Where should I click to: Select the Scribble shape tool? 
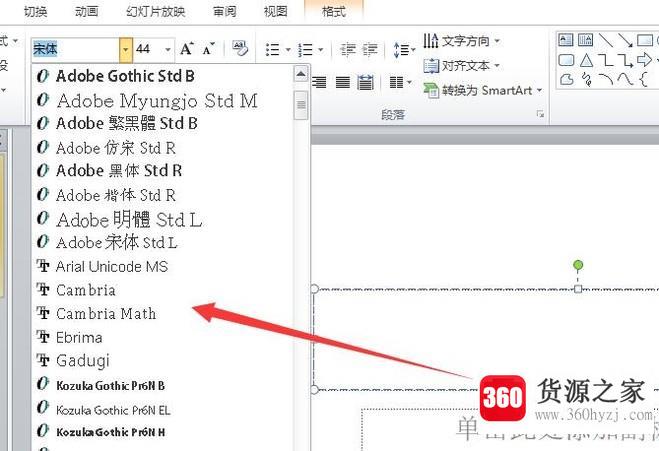click(x=587, y=79)
